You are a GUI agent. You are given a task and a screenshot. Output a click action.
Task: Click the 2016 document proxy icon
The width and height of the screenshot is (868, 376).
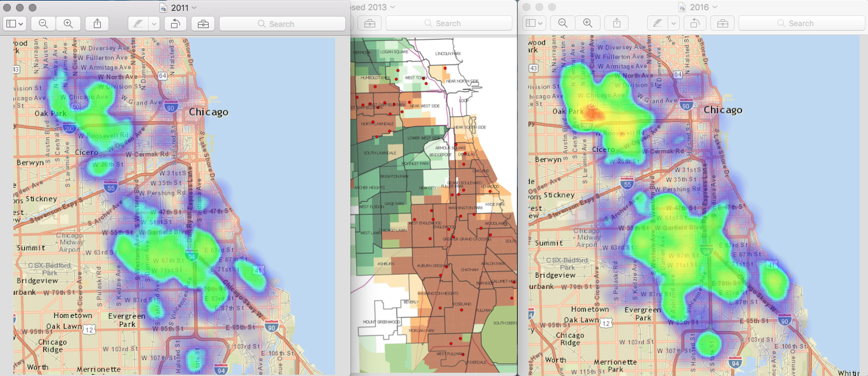684,7
